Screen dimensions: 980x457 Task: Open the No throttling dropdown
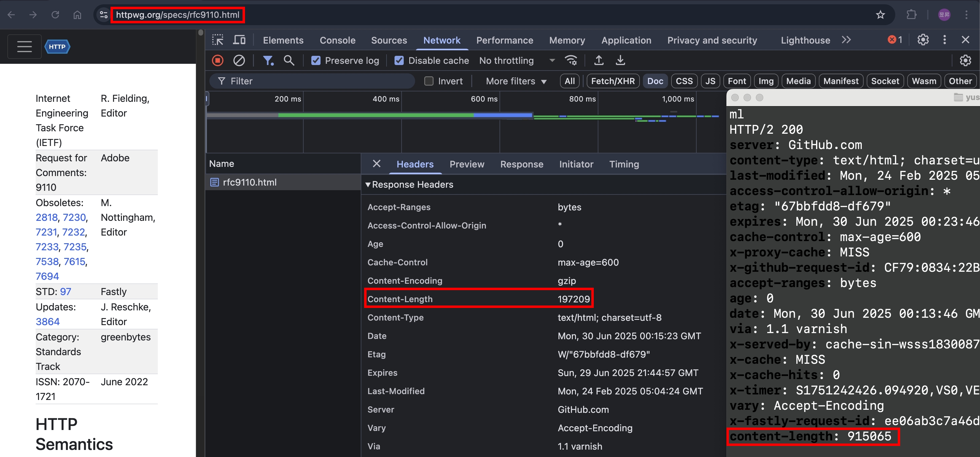coord(517,60)
